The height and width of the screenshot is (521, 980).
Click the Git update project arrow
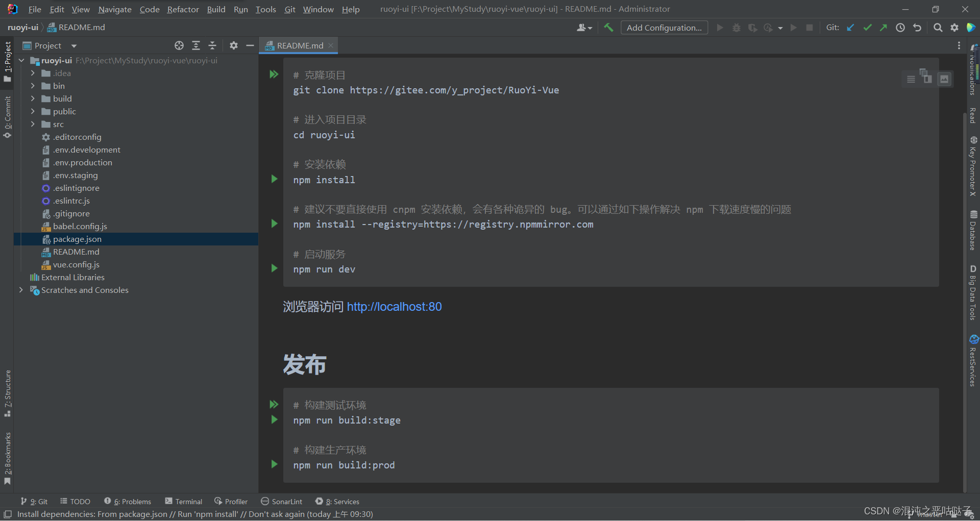coord(850,28)
